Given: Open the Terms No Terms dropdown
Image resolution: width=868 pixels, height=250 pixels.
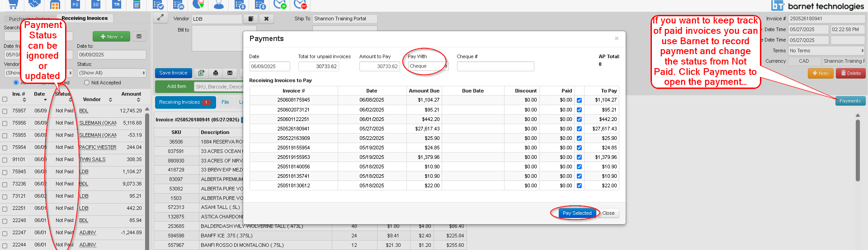Looking at the screenshot, I should [x=826, y=51].
